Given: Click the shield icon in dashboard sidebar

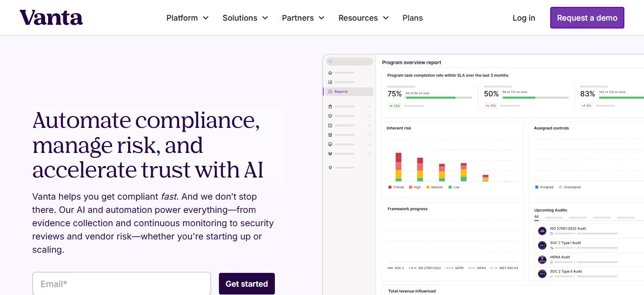Looking at the screenshot, I should [330, 116].
